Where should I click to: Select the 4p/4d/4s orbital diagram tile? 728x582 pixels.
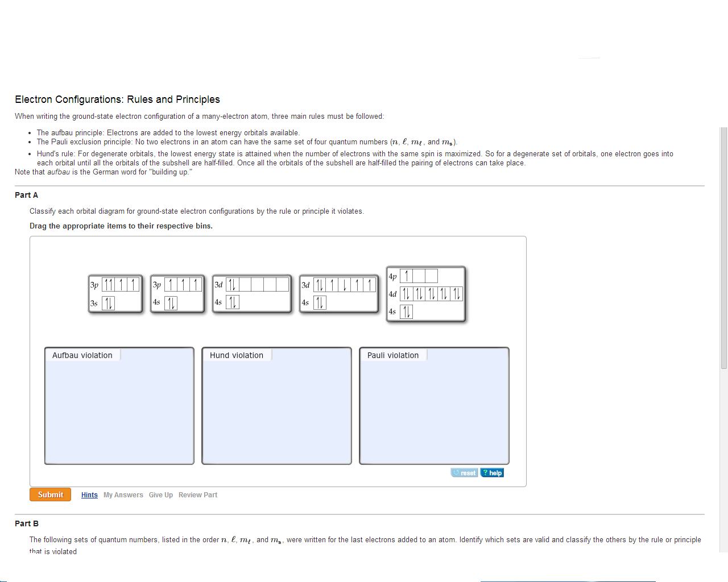pos(426,294)
